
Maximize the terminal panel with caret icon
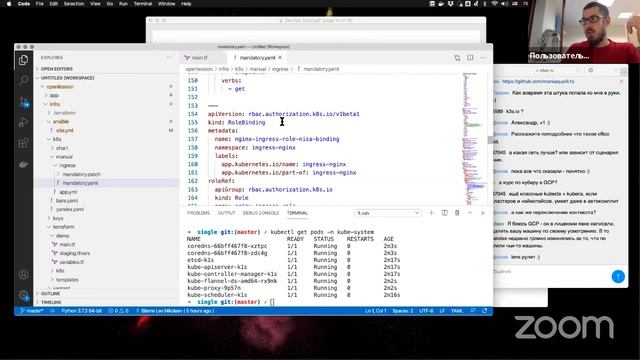(x=470, y=213)
